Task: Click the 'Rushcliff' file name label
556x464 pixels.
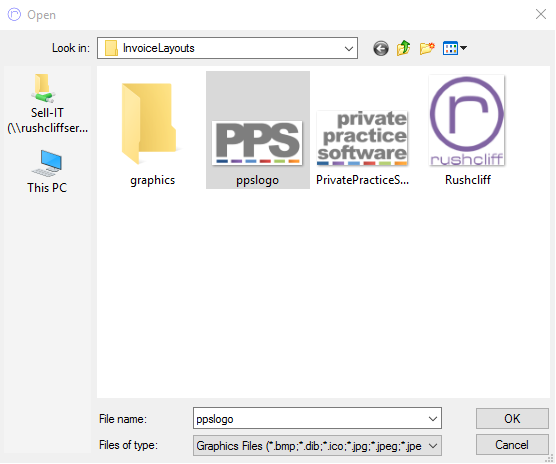Action: (468, 180)
